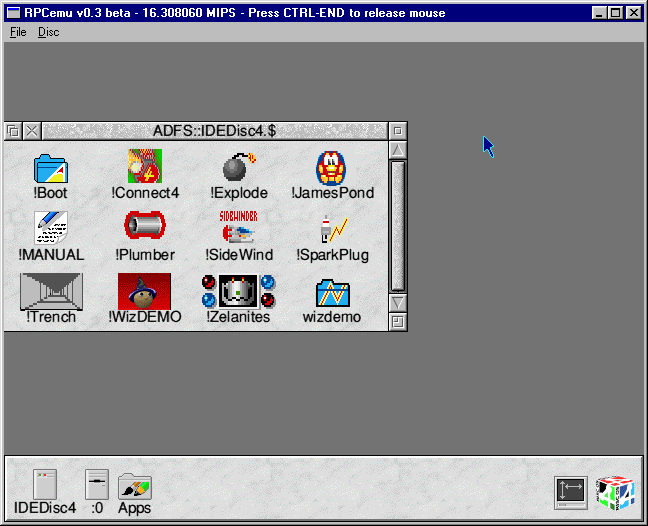Select the !Explode bomb icon
Image resolution: width=648 pixels, height=526 pixels.
[239, 167]
